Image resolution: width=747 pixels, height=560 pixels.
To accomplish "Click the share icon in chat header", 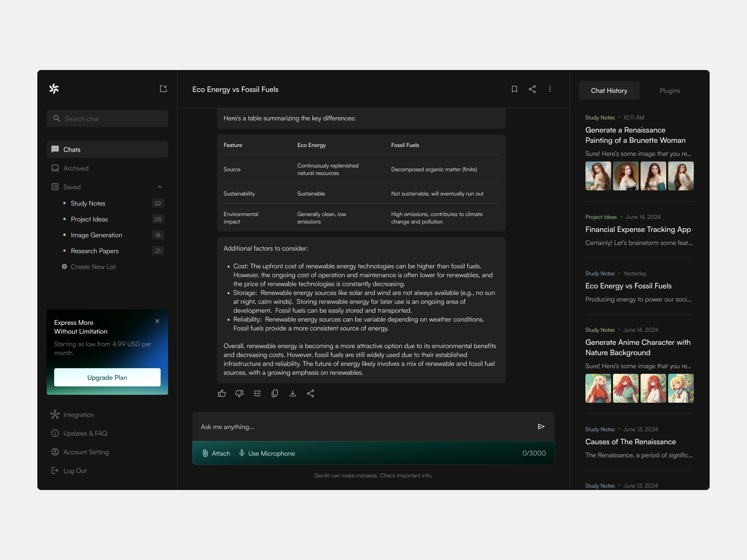I will [532, 89].
